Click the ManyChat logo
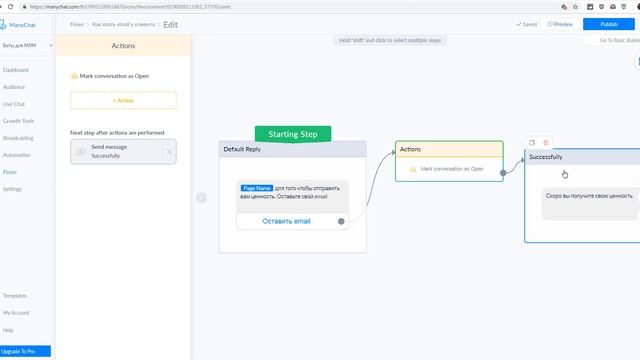 click(18, 25)
